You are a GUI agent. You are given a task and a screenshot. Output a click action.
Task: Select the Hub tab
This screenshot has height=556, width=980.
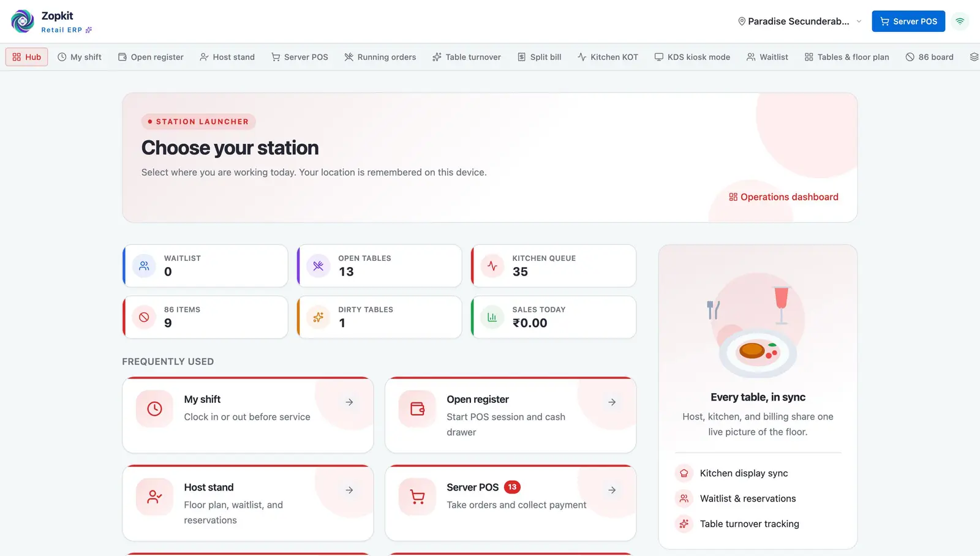point(27,57)
